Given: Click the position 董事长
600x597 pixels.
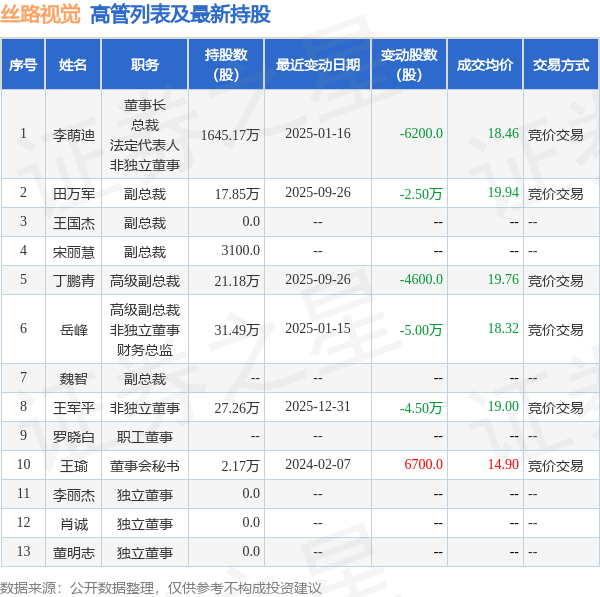Looking at the screenshot, I should [145, 105].
